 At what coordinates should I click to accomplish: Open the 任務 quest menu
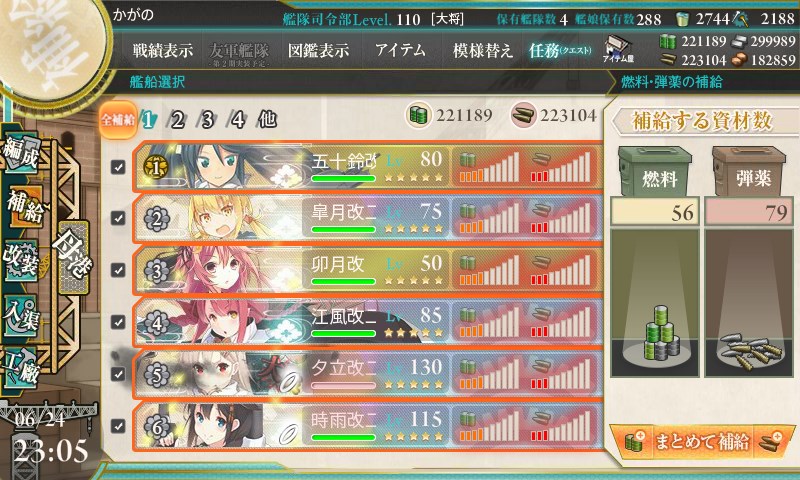pyautogui.click(x=560, y=50)
